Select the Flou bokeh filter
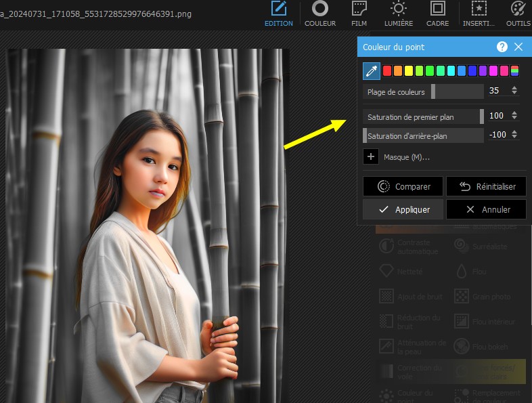 click(482, 347)
